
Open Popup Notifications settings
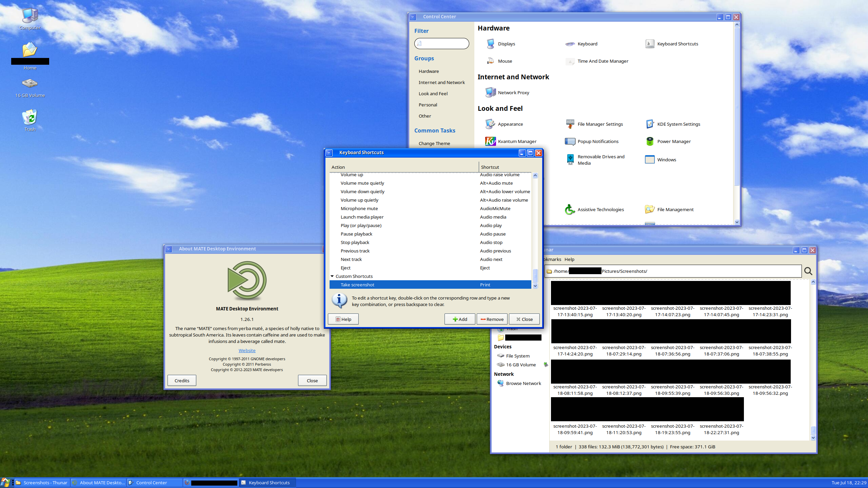click(592, 141)
